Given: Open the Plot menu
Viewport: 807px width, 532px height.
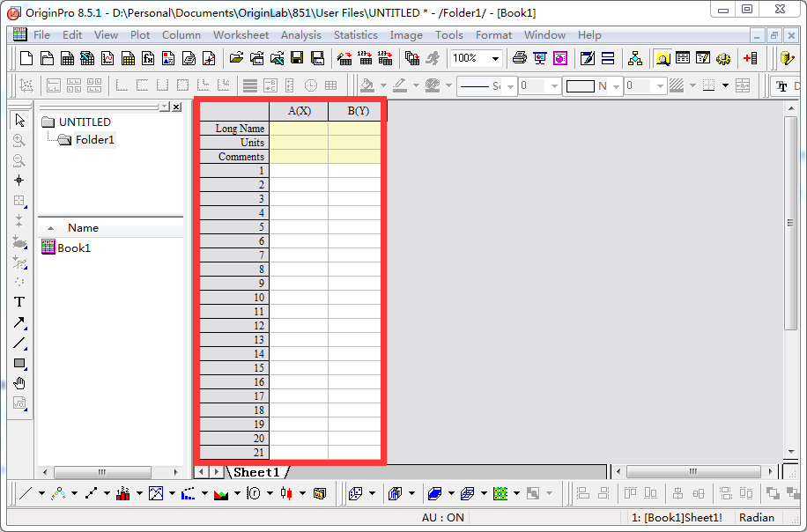Looking at the screenshot, I should (x=140, y=35).
